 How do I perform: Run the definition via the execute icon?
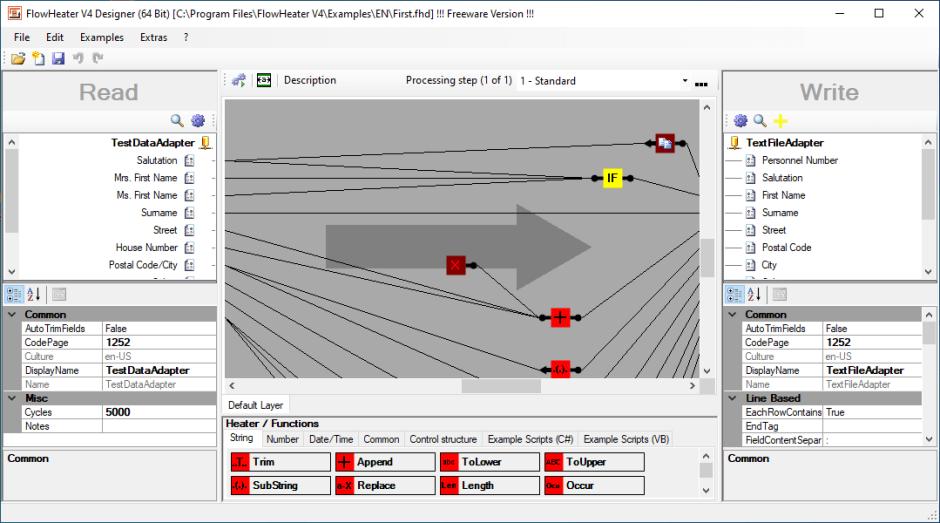[239, 80]
